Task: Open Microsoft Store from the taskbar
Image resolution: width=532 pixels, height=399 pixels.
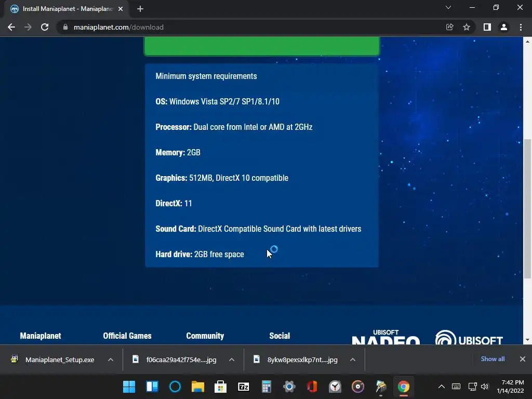Action: point(220,387)
